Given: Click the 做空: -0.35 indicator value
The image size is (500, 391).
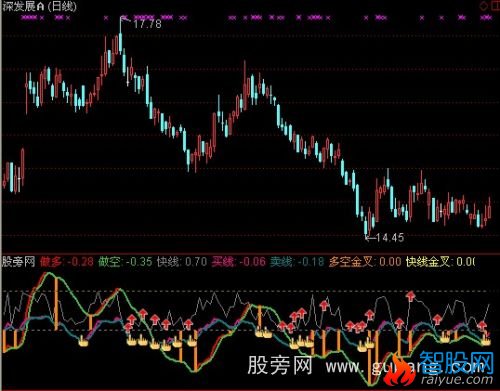Looking at the screenshot, I should 125,262.
